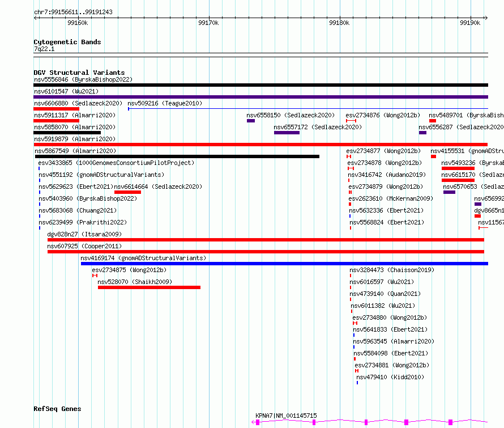Click the nsv5493236 red variant bar
Viewport: 504px width, 428px height.
458,168
